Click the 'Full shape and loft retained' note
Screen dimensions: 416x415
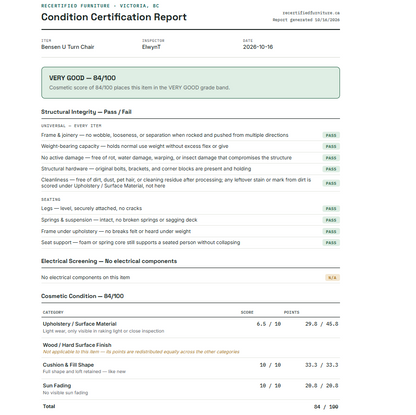tap(84, 372)
